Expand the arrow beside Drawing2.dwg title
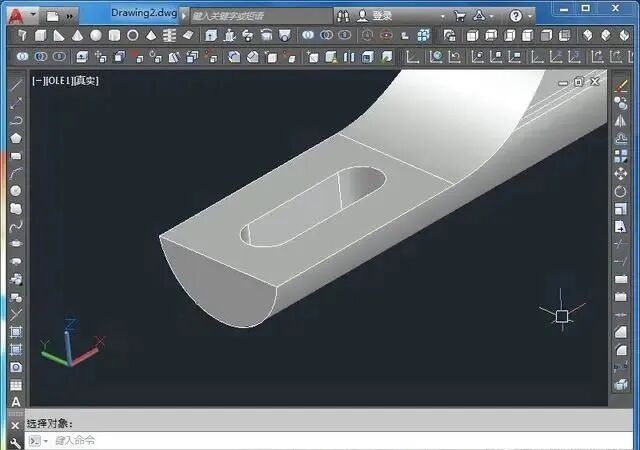640x450 pixels. coord(184,16)
